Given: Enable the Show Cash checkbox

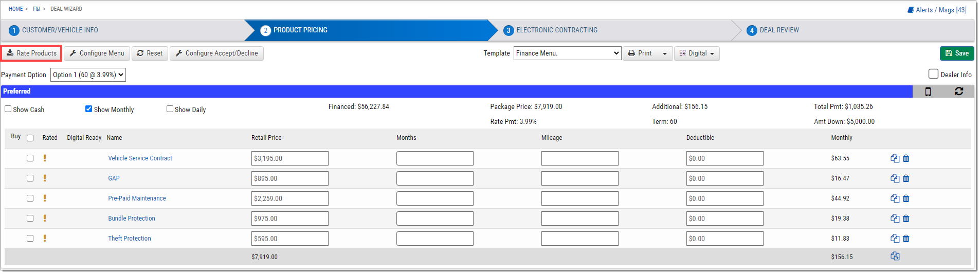Looking at the screenshot, I should [x=8, y=109].
